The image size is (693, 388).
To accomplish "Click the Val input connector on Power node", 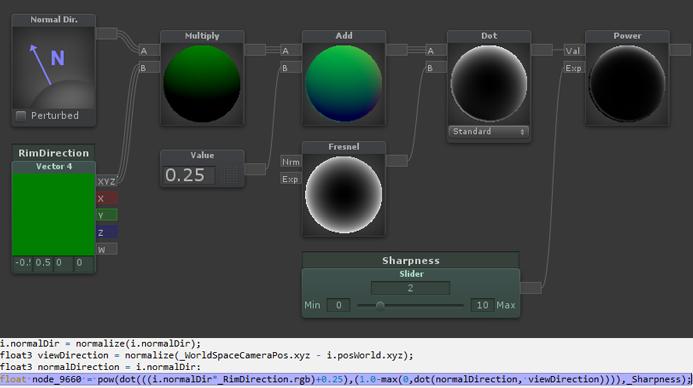I will 574,51.
